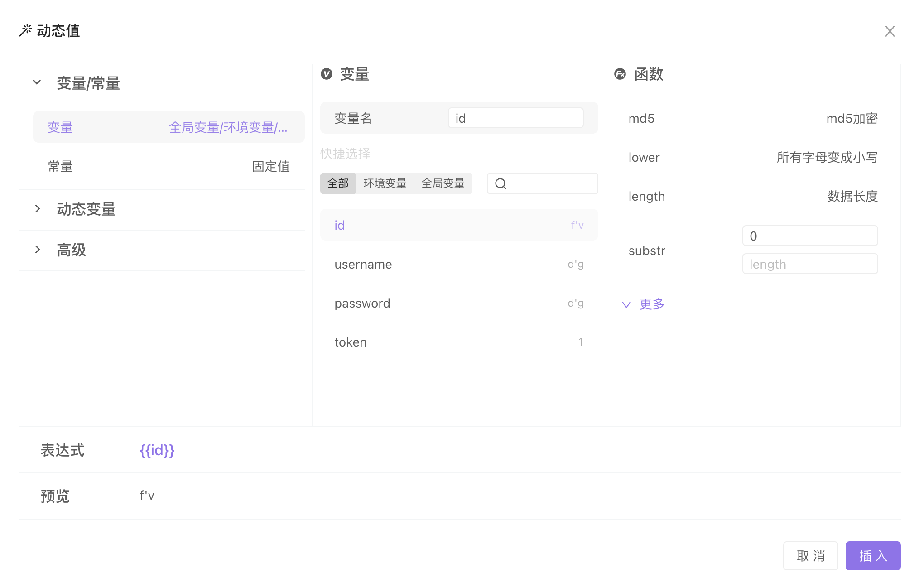Expand the 动态变量 section
Viewport: 919px width, 588px height.
tap(38, 209)
